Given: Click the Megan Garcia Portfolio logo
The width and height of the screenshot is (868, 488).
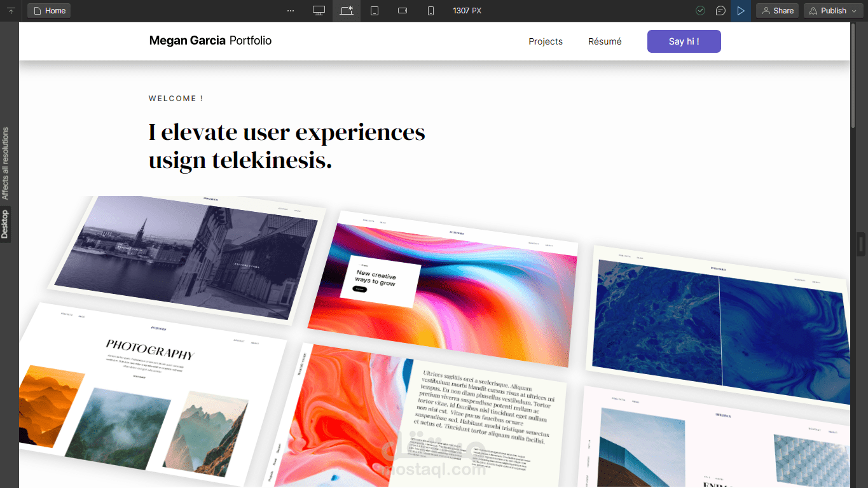Looking at the screenshot, I should (x=210, y=41).
